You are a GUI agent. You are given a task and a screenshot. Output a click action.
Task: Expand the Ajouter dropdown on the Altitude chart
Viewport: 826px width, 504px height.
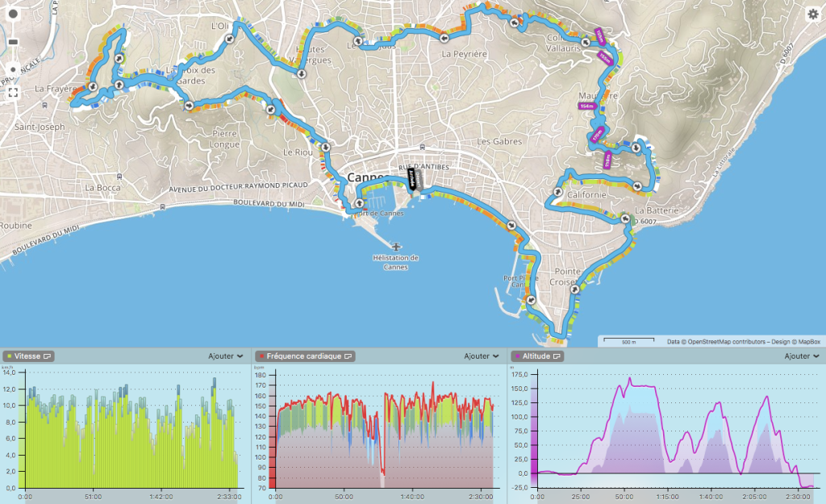(x=801, y=356)
